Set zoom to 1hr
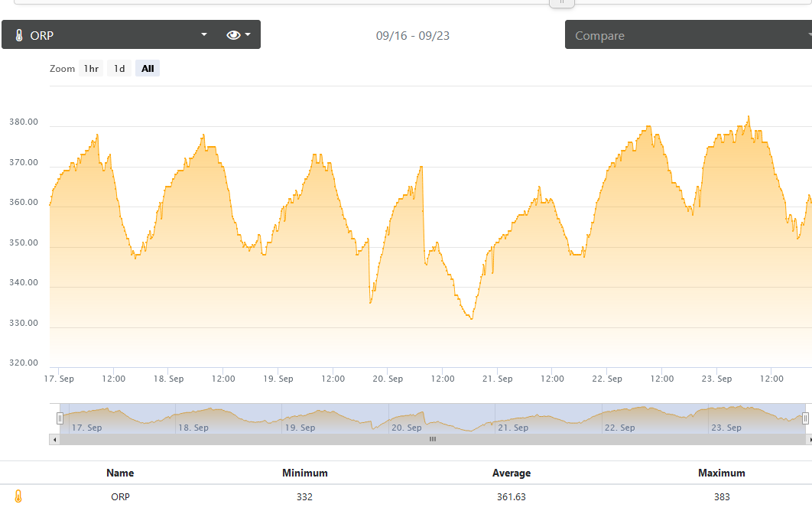The width and height of the screenshot is (812, 514). pyautogui.click(x=91, y=68)
